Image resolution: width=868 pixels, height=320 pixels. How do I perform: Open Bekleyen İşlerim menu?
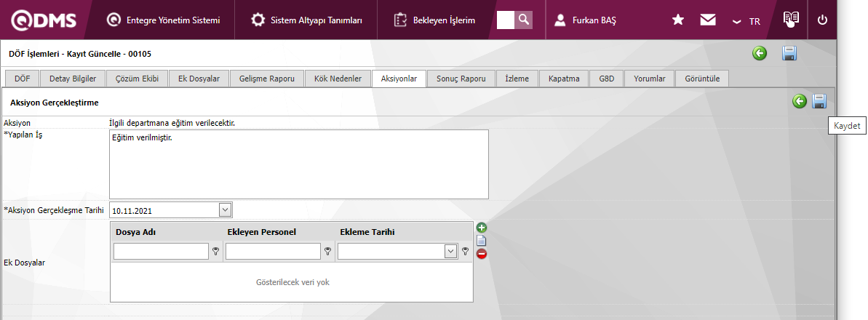click(434, 20)
